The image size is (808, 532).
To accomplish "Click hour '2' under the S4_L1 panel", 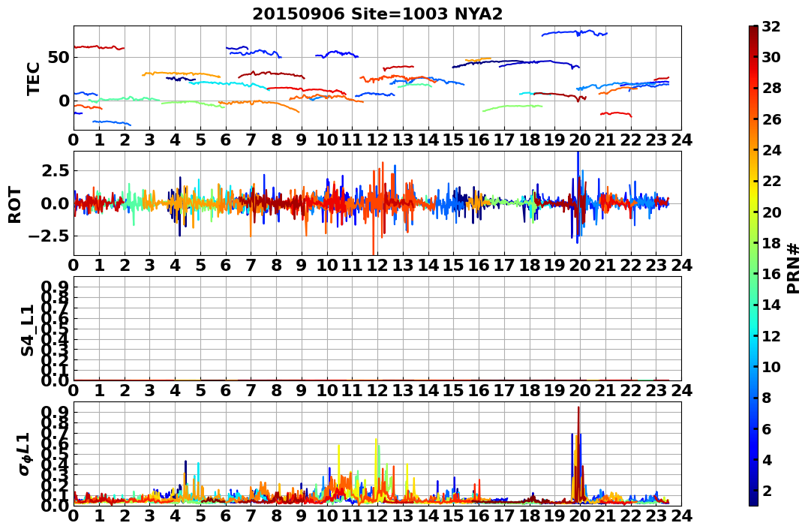I will tap(125, 391).
